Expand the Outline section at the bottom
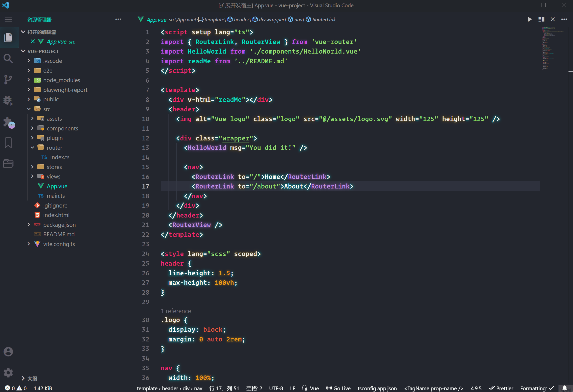Image resolution: width=573 pixels, height=392 pixels. pos(23,378)
